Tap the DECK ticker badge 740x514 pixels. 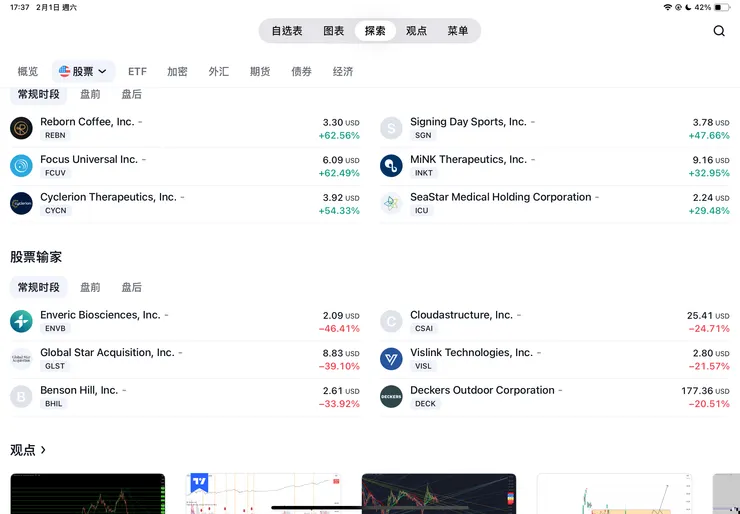pos(425,404)
